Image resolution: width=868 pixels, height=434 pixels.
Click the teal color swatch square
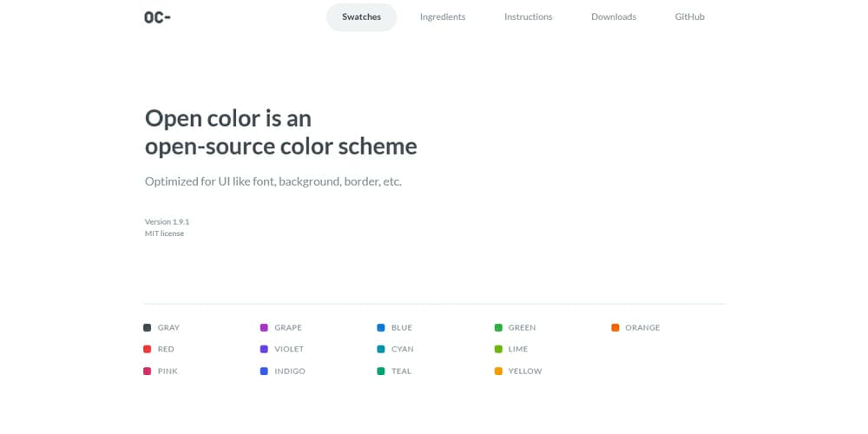point(381,372)
